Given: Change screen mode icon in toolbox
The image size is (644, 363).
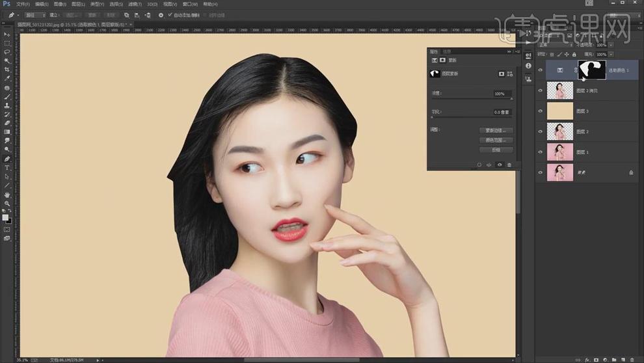Looking at the screenshot, I should 7,238.
